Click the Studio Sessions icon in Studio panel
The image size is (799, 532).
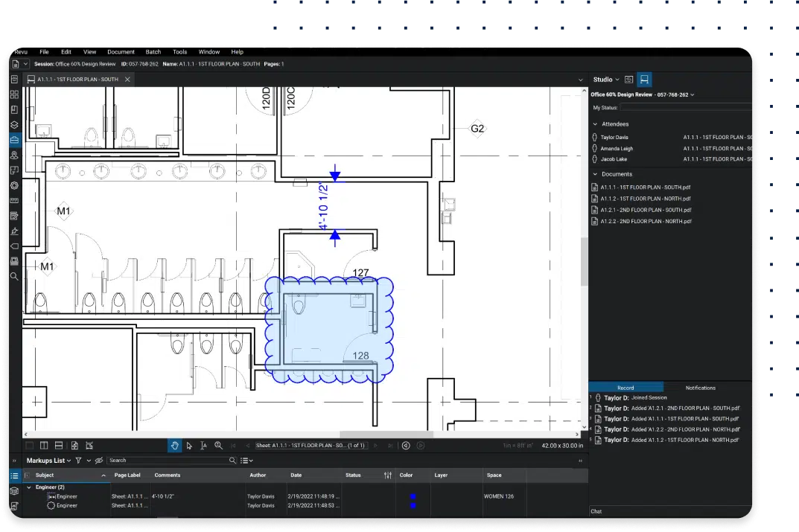644,80
